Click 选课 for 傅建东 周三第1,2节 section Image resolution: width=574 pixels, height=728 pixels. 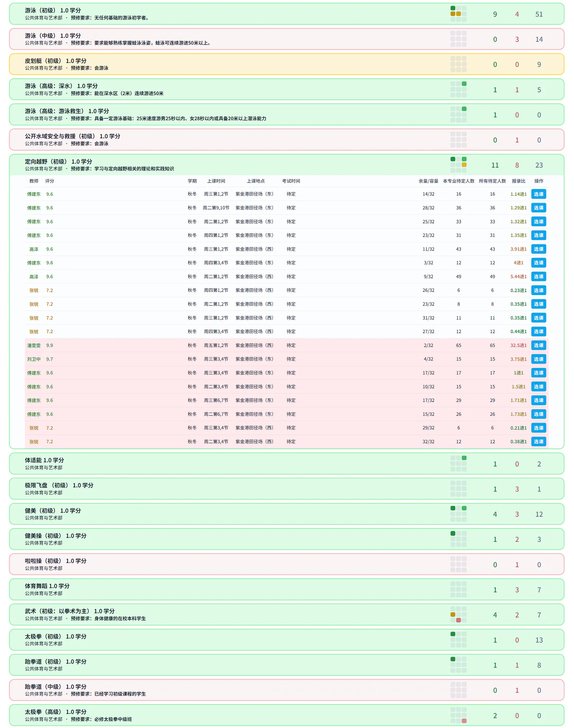point(538,194)
